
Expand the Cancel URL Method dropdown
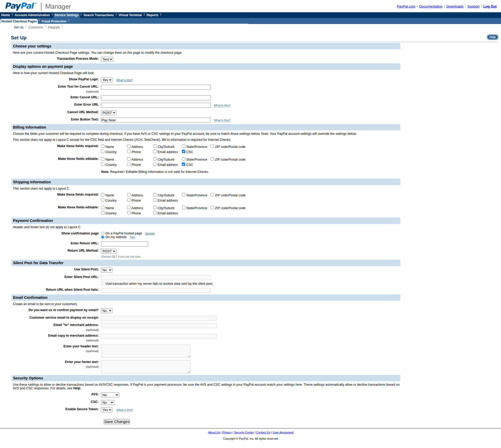[109, 113]
